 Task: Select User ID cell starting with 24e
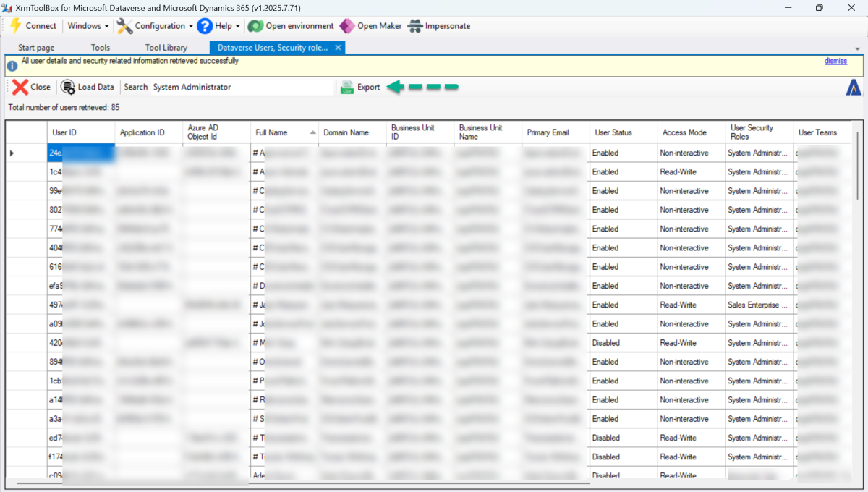[x=81, y=153]
